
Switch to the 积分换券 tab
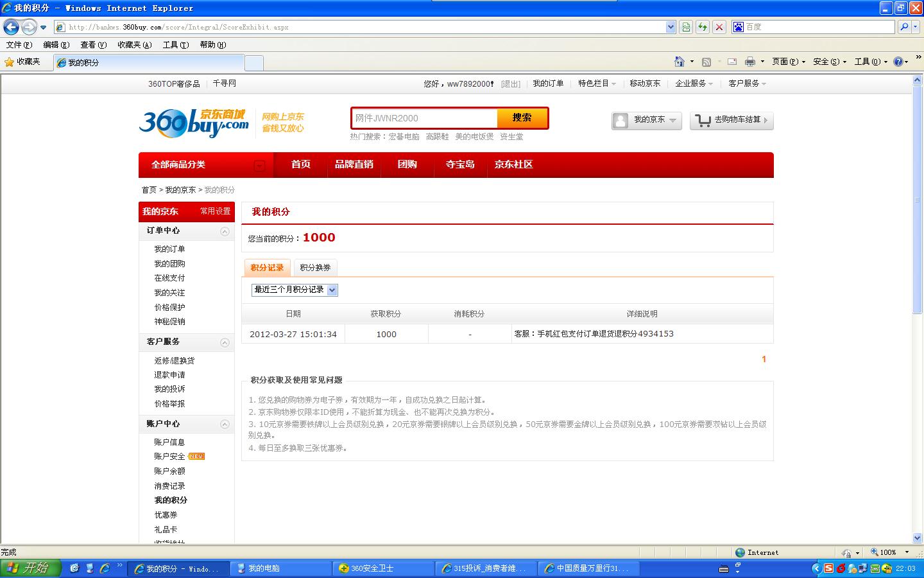[x=315, y=268]
